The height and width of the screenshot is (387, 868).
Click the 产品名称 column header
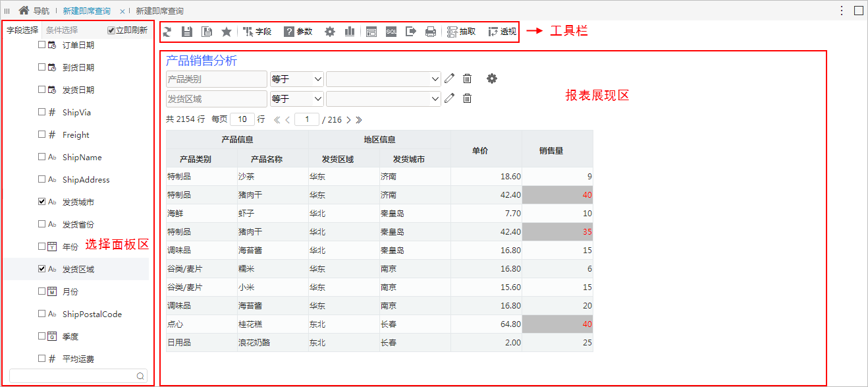click(273, 158)
